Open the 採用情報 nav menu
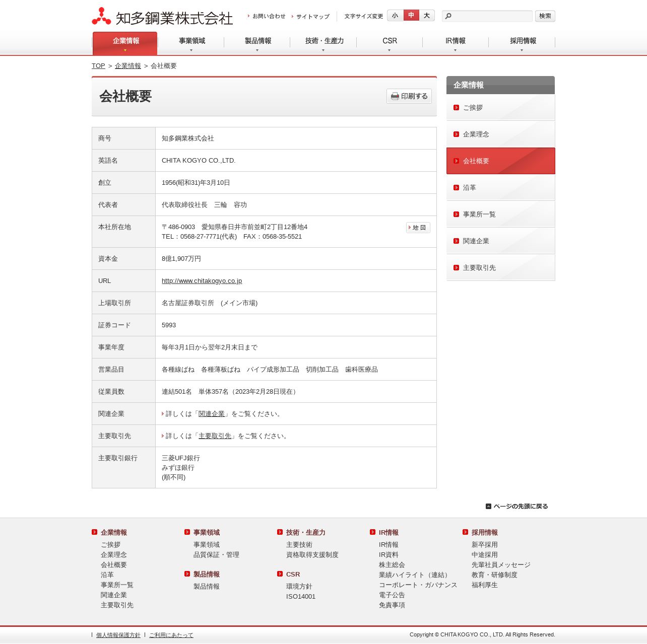The width and height of the screenshot is (647, 644). coord(522,43)
